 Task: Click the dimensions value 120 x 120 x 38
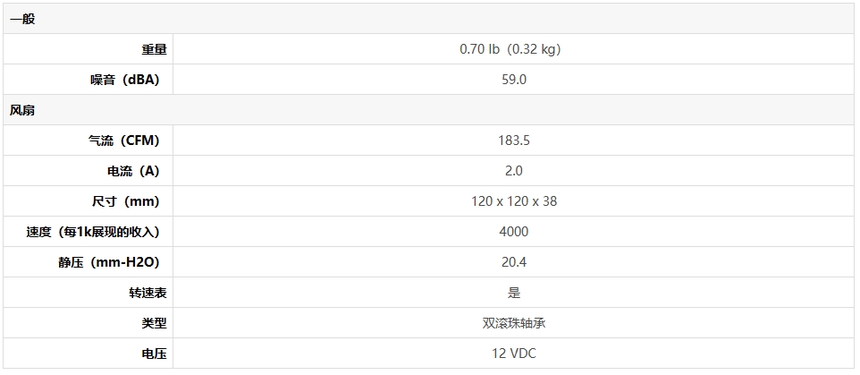(514, 201)
